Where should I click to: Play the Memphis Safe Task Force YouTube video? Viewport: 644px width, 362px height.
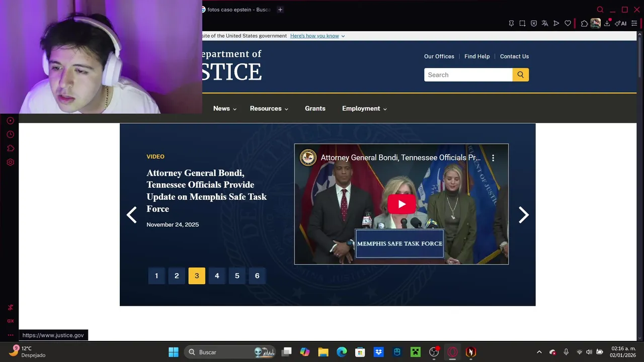coord(401,204)
